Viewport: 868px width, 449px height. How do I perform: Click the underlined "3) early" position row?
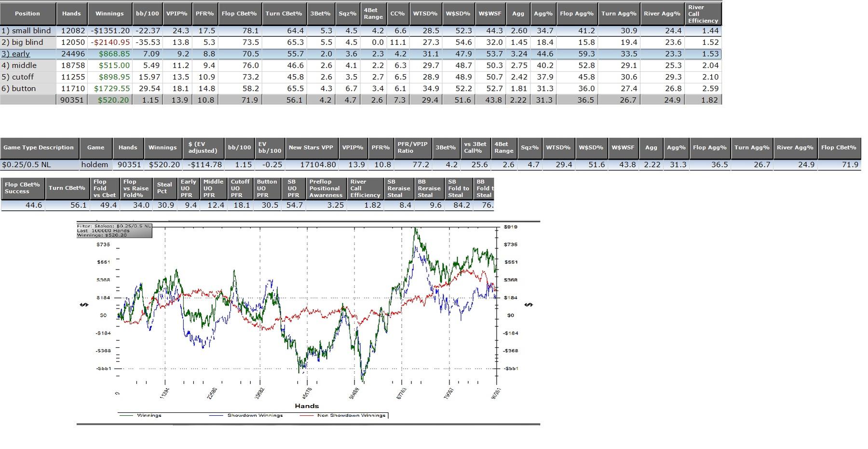[16, 54]
